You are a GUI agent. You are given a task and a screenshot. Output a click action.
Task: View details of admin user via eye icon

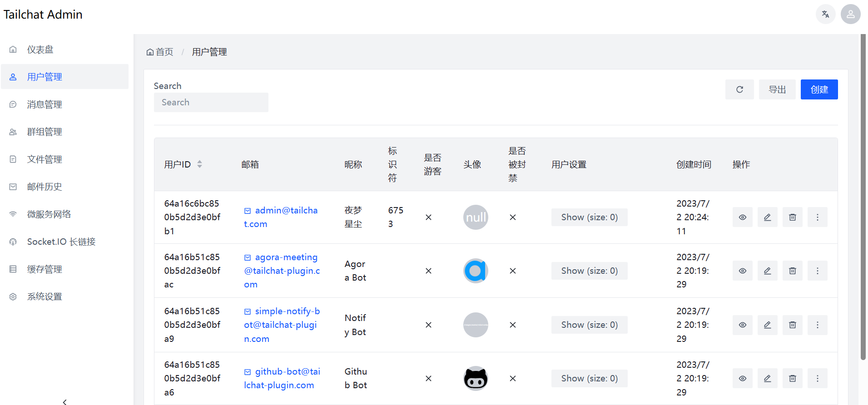(x=742, y=217)
